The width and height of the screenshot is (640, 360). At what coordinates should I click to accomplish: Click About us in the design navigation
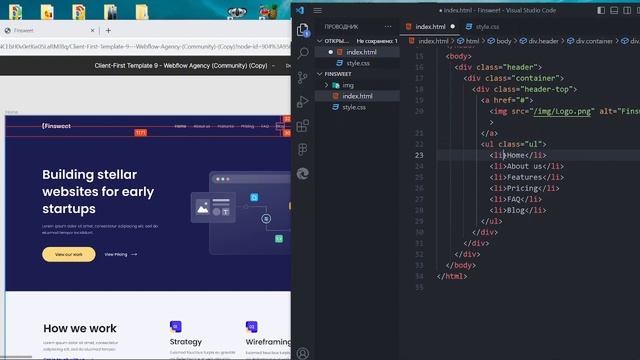click(202, 126)
